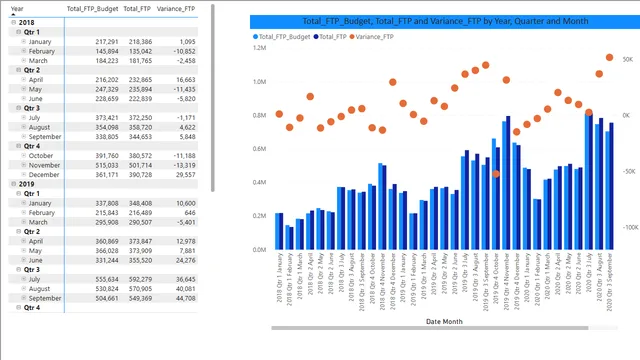The height and width of the screenshot is (360, 640).
Task: Click value 217,291 for January 2018
Action: 107,42
